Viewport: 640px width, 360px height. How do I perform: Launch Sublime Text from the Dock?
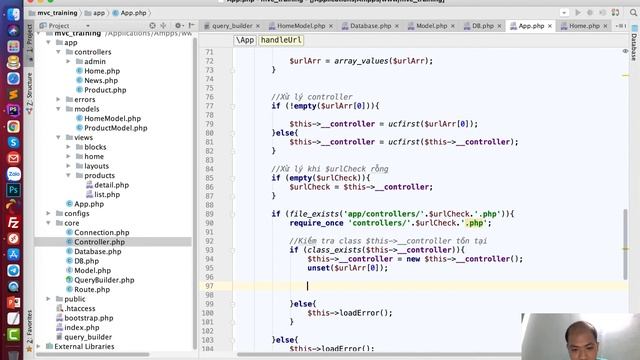13,94
